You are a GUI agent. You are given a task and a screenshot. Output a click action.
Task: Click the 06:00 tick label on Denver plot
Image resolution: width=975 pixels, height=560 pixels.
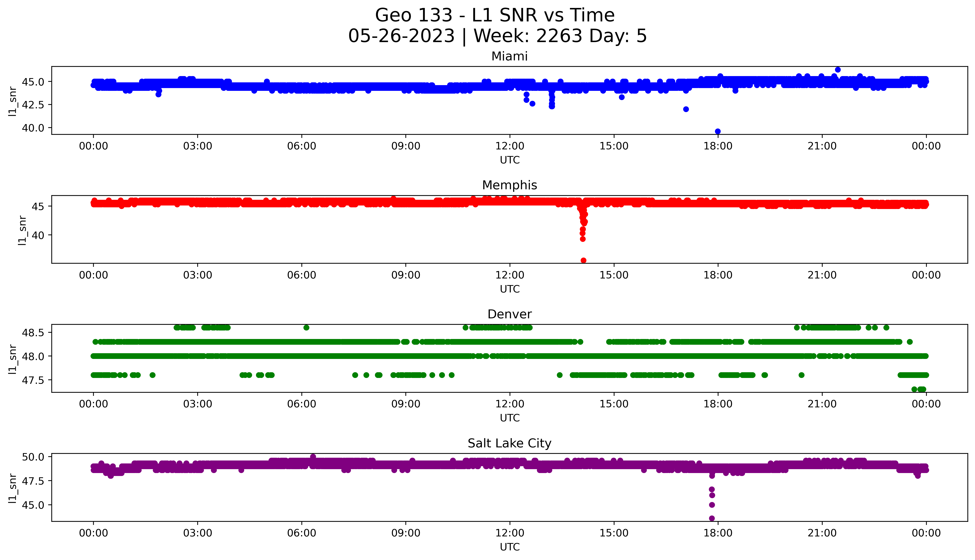point(302,404)
